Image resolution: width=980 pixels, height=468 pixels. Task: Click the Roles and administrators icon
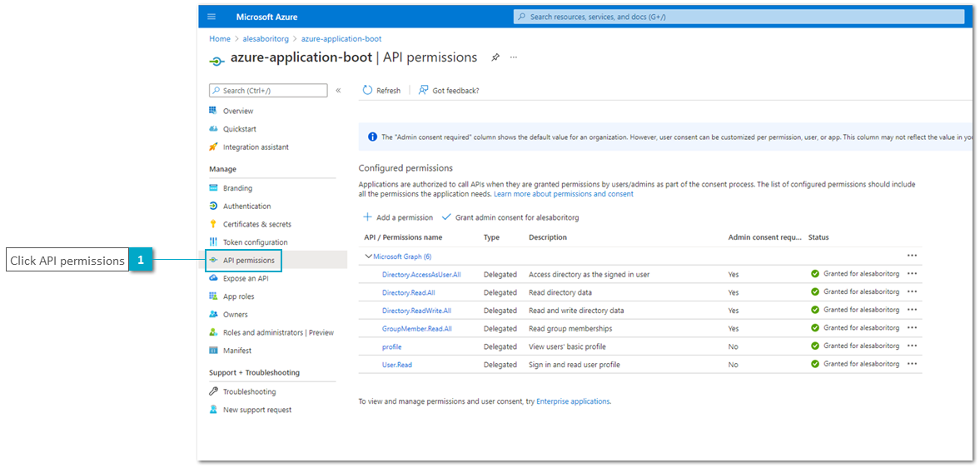click(x=212, y=332)
